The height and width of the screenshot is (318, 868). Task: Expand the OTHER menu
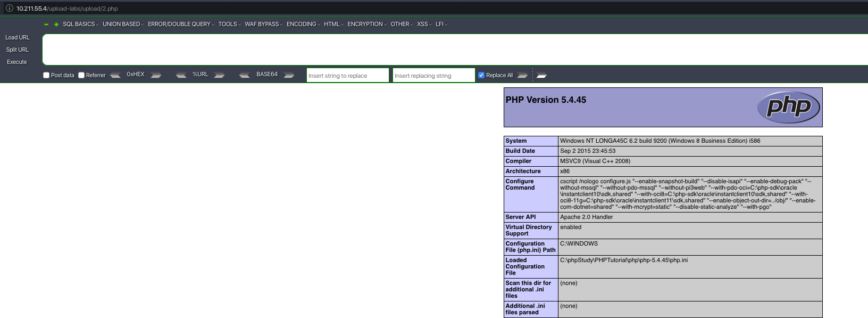pos(402,24)
